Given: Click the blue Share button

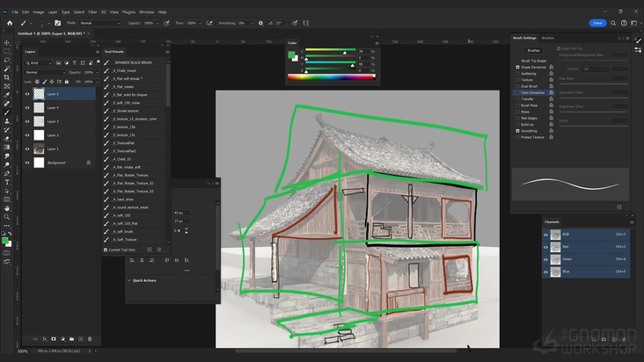Looking at the screenshot, I should point(597,22).
